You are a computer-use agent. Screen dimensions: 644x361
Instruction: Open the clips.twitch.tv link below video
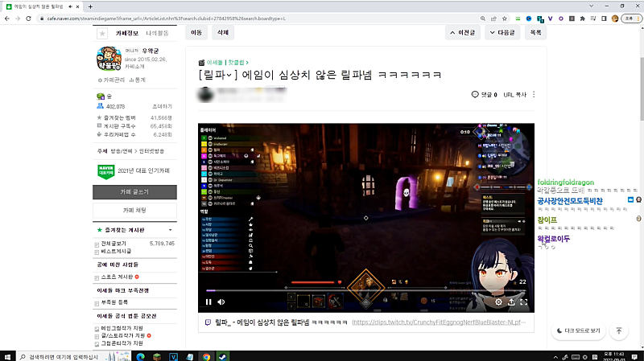439,322
